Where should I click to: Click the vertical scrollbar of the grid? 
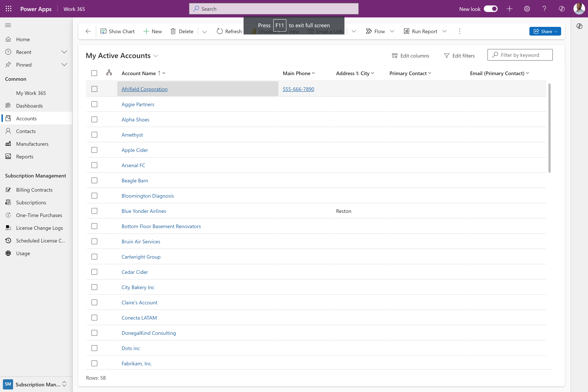click(549, 128)
